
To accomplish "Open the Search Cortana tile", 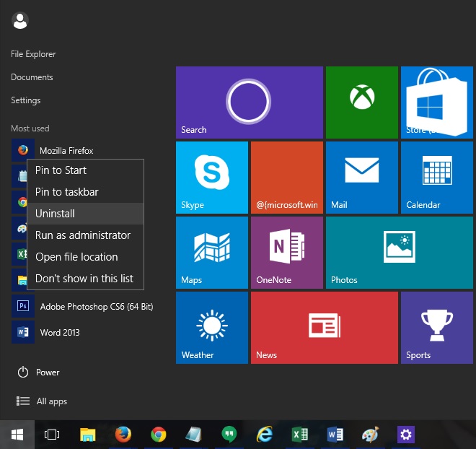I will (x=250, y=103).
